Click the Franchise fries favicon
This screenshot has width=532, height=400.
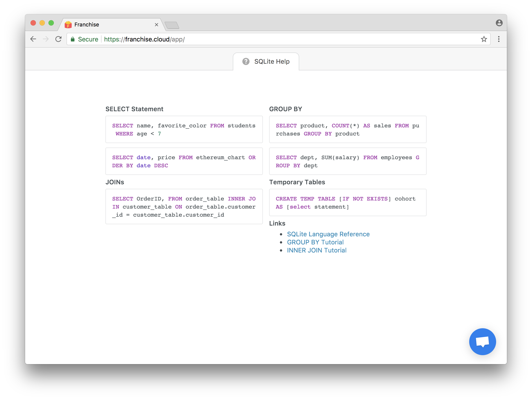68,24
